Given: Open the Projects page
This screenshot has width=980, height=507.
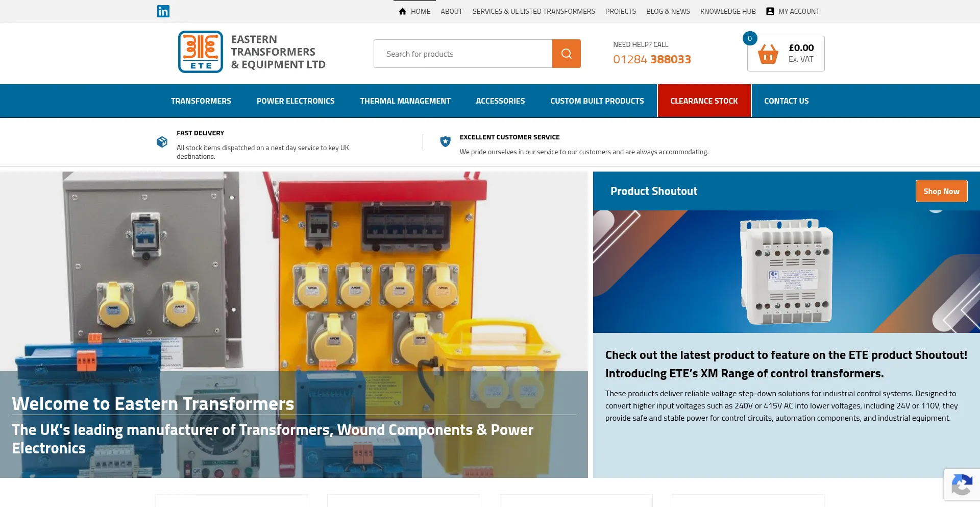Looking at the screenshot, I should tap(621, 11).
